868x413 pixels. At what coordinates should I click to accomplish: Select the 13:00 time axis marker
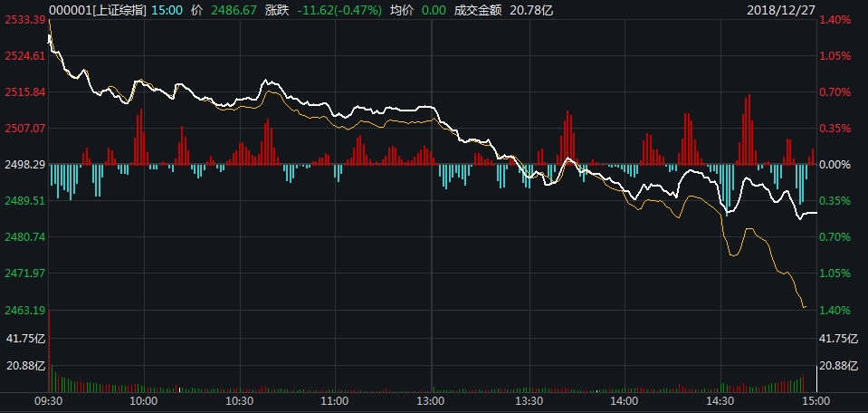[431, 400]
